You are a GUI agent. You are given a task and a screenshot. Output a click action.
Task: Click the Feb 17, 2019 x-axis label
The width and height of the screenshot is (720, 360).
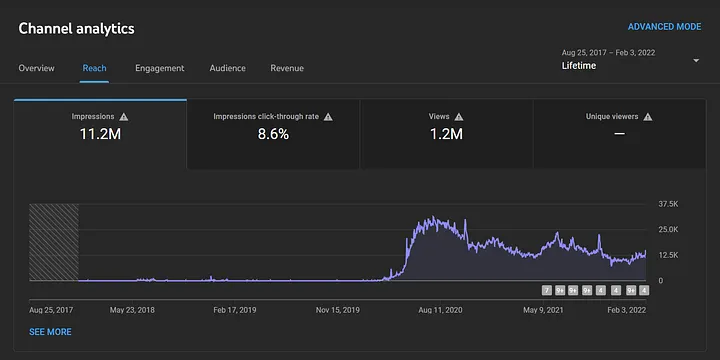point(235,310)
